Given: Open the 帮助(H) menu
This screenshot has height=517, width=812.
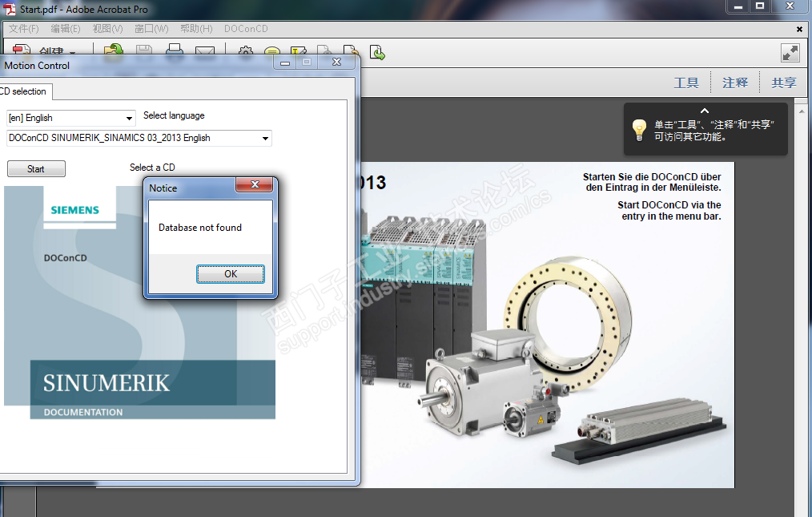Looking at the screenshot, I should click(x=196, y=29).
